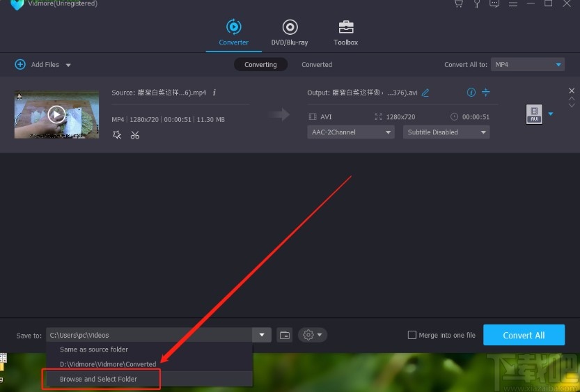580x392 pixels.
Task: Play the video thumbnail preview
Action: coord(56,114)
